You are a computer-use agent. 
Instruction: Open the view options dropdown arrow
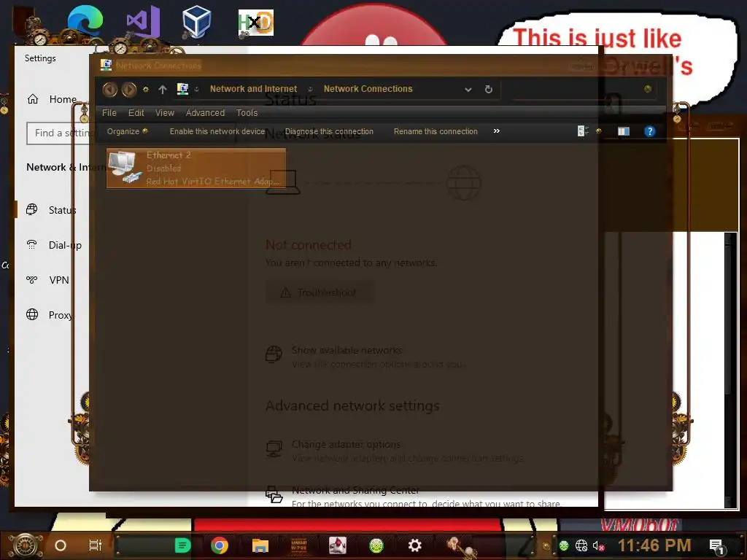click(x=599, y=131)
